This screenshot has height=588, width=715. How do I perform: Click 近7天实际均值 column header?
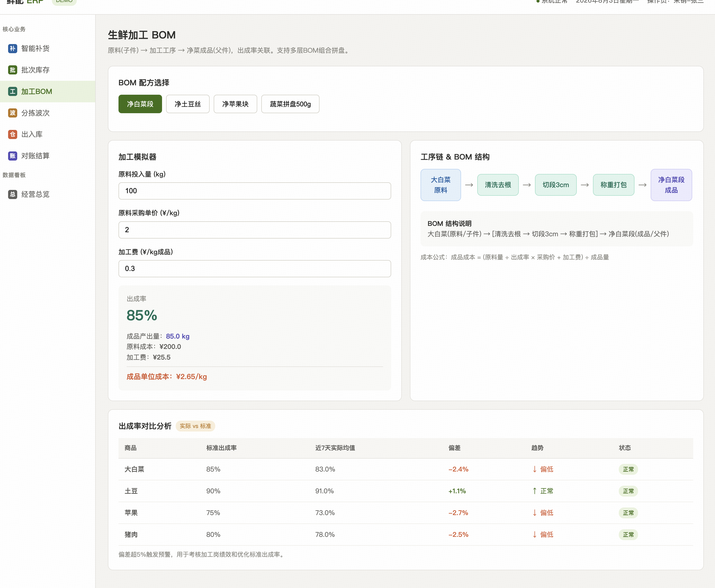point(335,448)
